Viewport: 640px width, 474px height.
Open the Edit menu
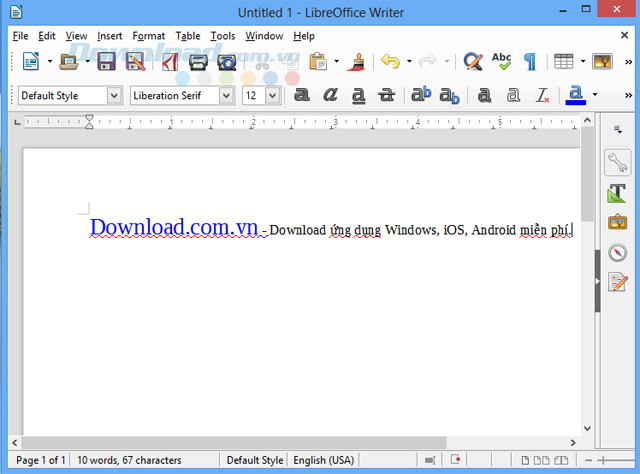[x=47, y=36]
